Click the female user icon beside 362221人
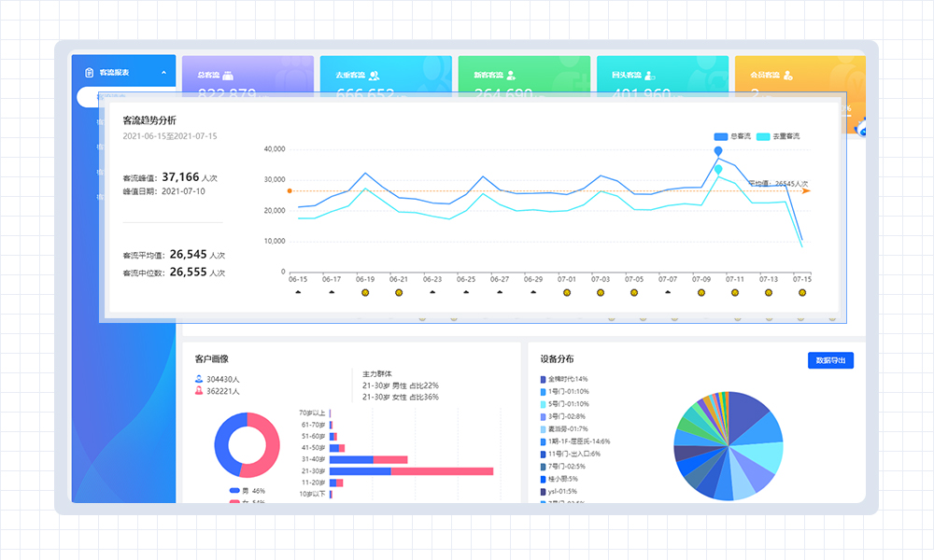934x560 pixels. [199, 391]
